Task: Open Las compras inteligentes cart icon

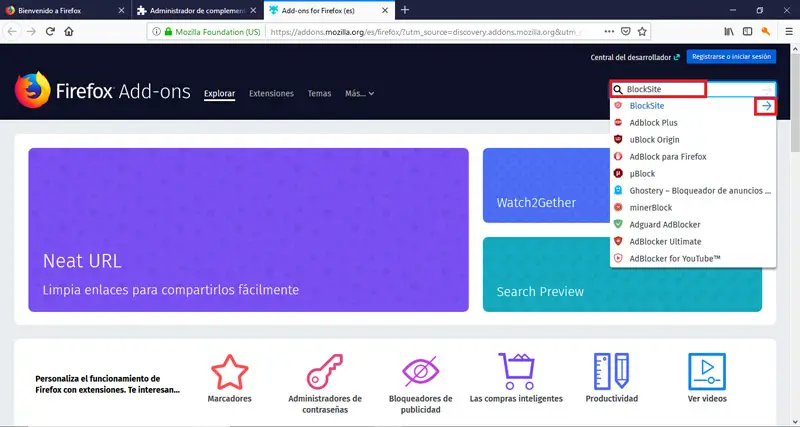Action: [516, 372]
